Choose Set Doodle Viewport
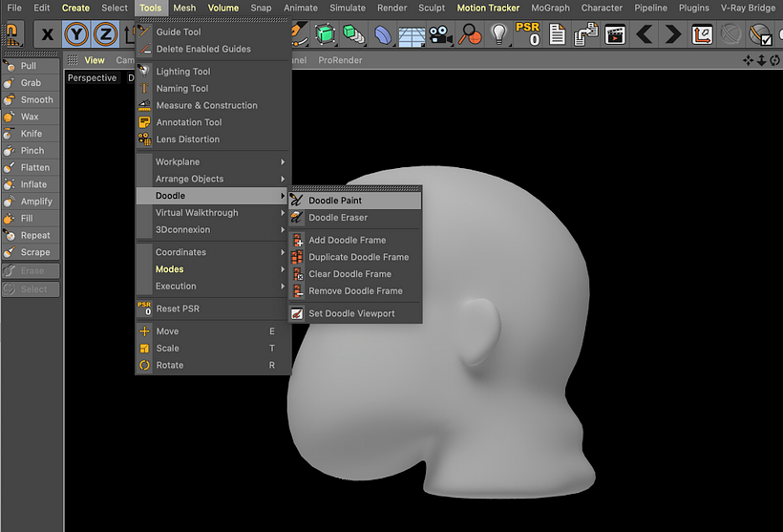Viewport: 783px width, 532px height. (355, 313)
